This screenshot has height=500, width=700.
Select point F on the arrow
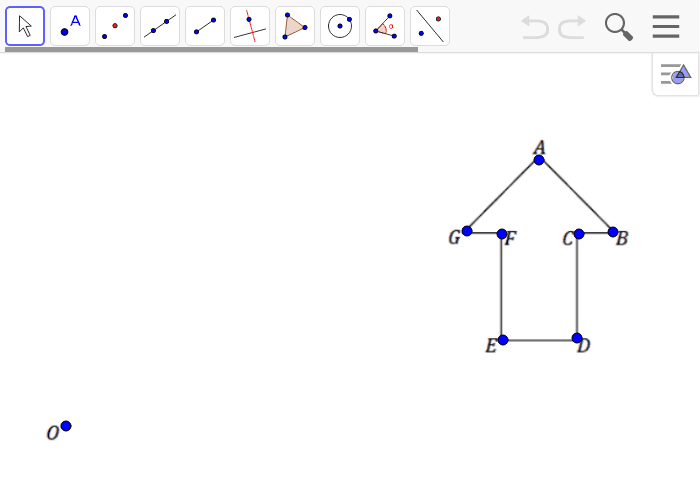(x=502, y=234)
